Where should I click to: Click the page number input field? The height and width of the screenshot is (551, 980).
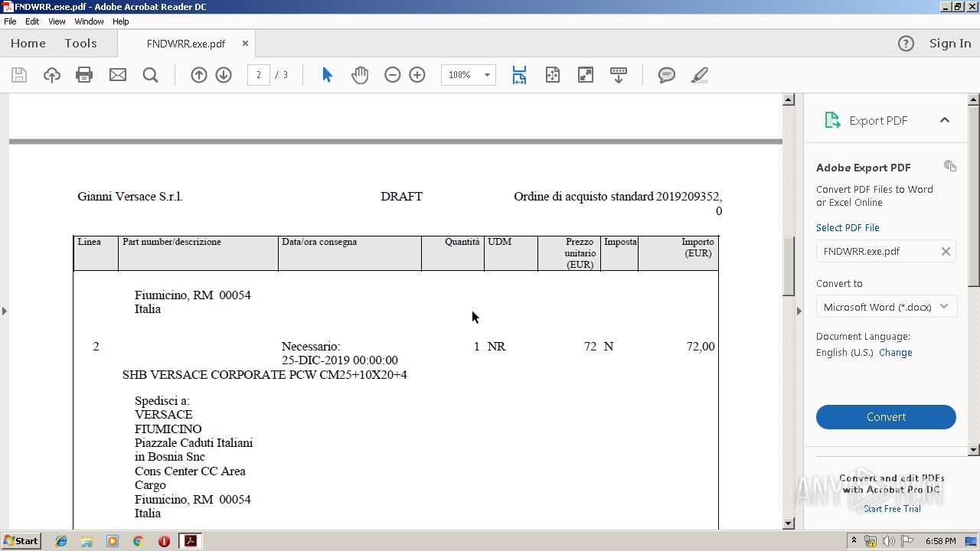pyautogui.click(x=259, y=75)
